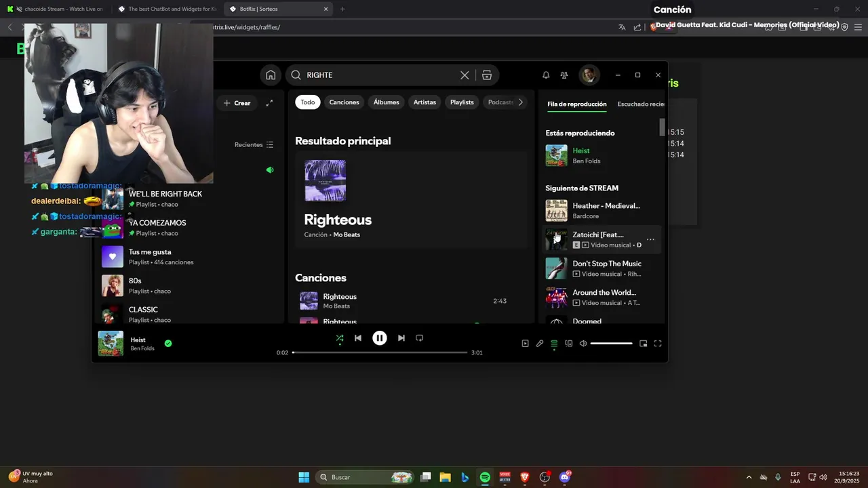
Task: Open Discord from the taskbar
Action: tap(565, 477)
